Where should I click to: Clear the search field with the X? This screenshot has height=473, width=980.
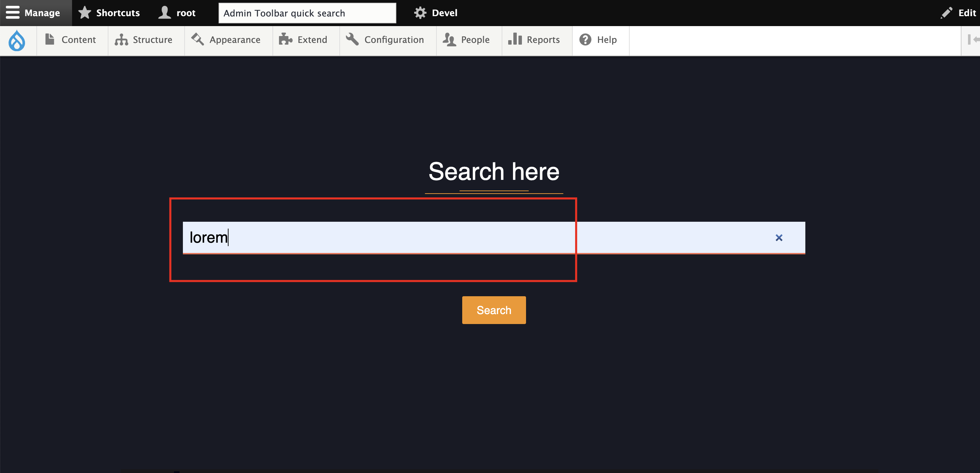pos(779,237)
